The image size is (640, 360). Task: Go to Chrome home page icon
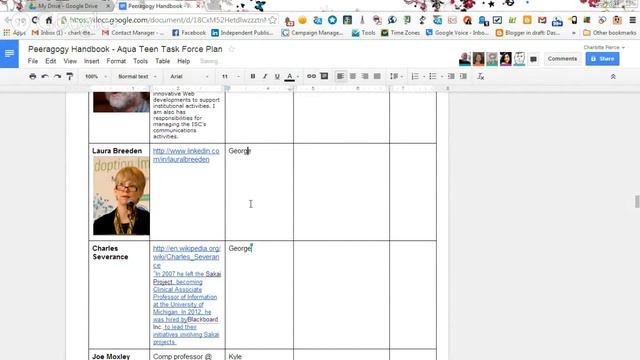point(49,20)
